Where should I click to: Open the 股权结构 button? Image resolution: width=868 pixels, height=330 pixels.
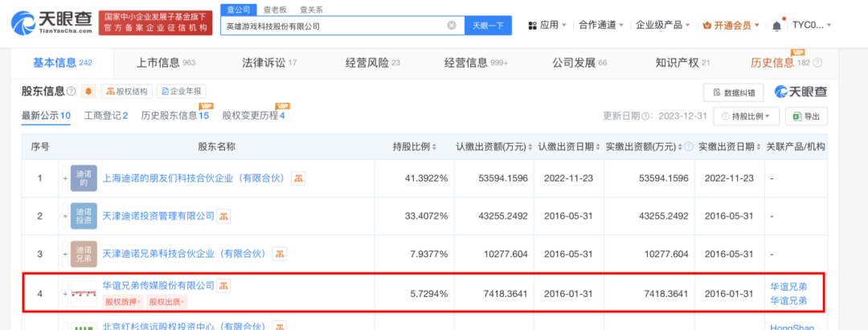tap(127, 92)
